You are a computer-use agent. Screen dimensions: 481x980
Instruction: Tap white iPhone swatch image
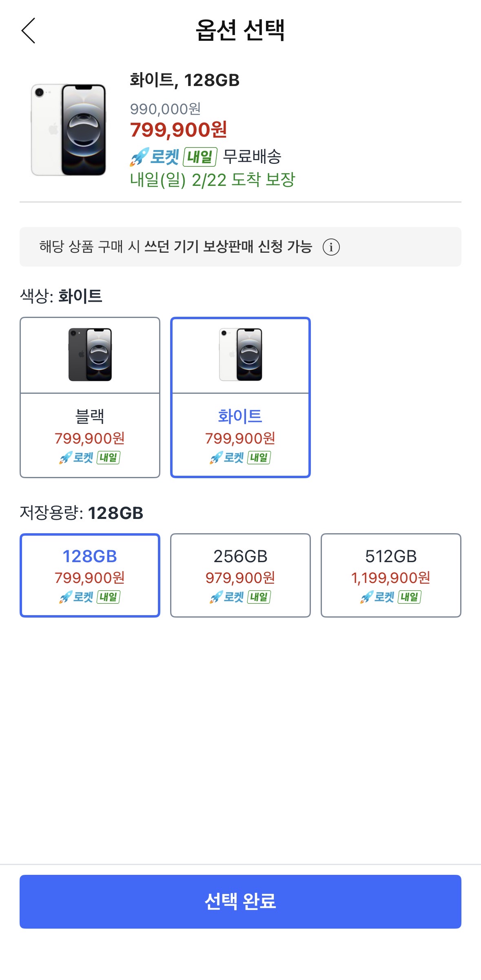click(240, 355)
